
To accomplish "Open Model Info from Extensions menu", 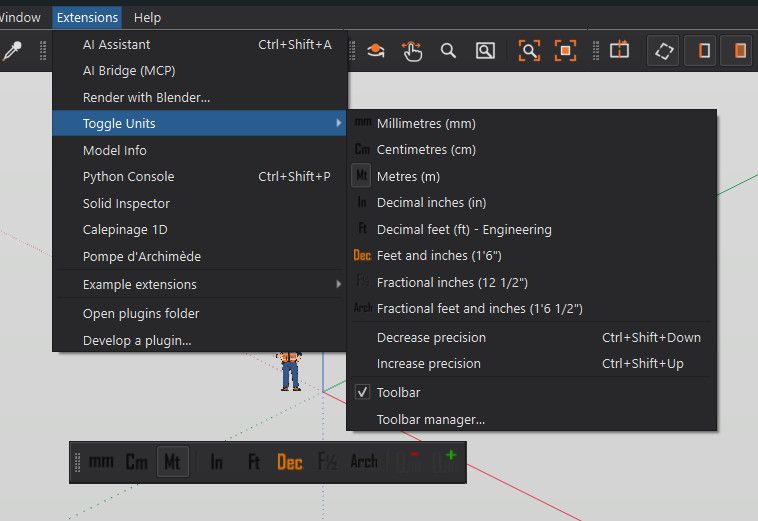I will tap(200, 150).
